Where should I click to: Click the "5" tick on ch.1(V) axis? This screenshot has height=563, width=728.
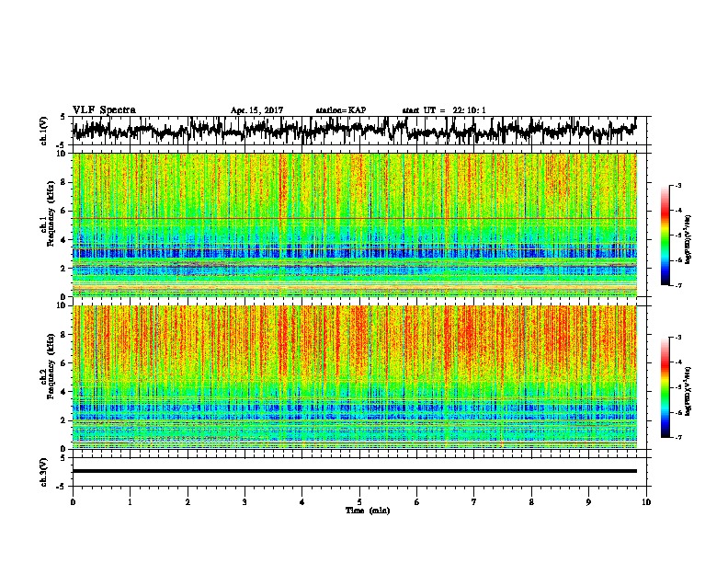(x=63, y=117)
